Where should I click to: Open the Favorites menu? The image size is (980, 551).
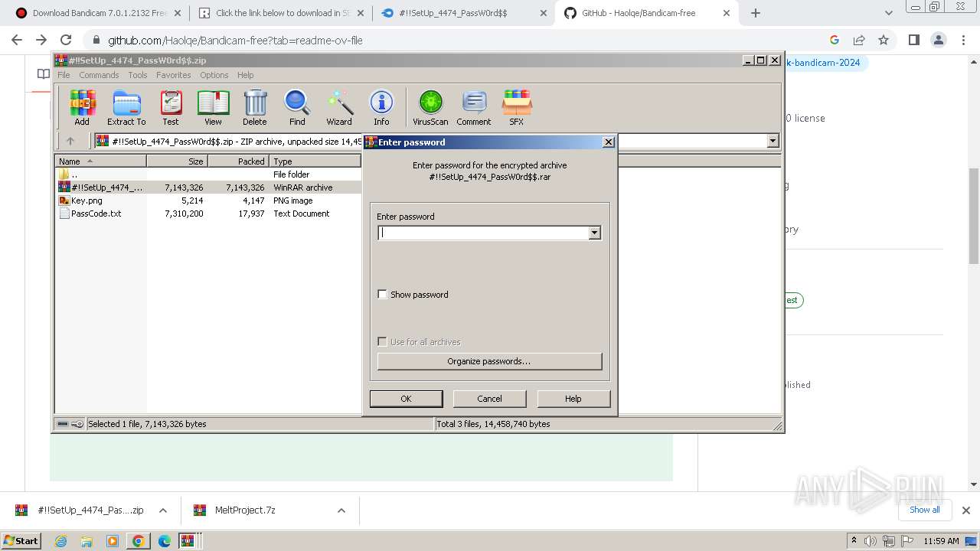coord(174,75)
